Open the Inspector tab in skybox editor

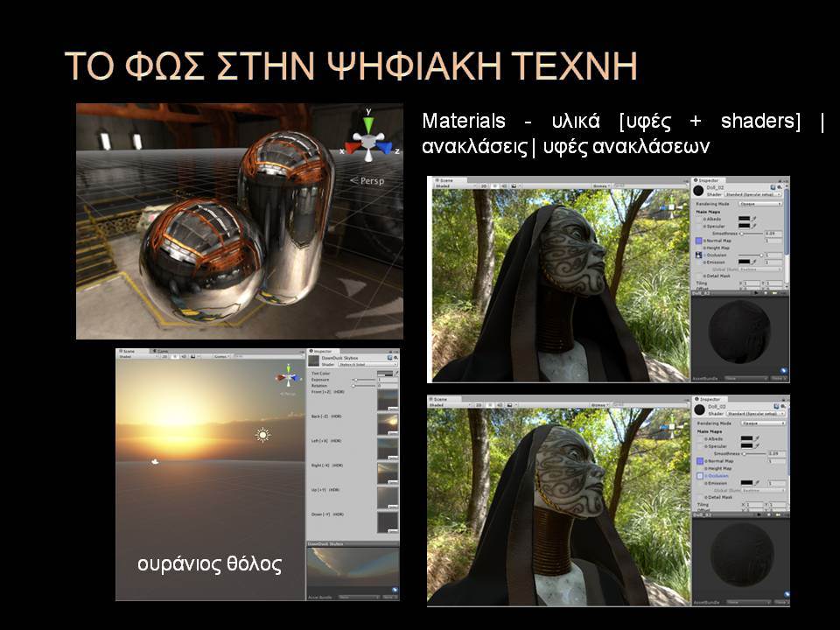[323, 352]
